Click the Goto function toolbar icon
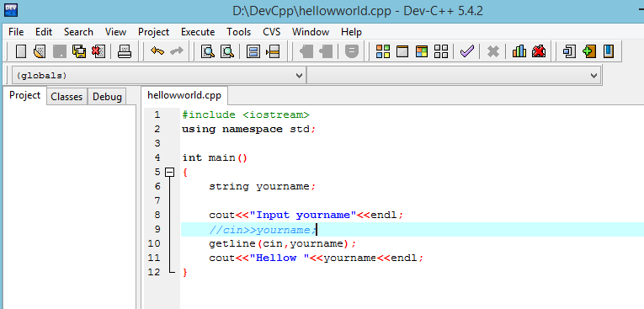Image resolution: width=644 pixels, height=309 pixels. pyautogui.click(x=253, y=51)
